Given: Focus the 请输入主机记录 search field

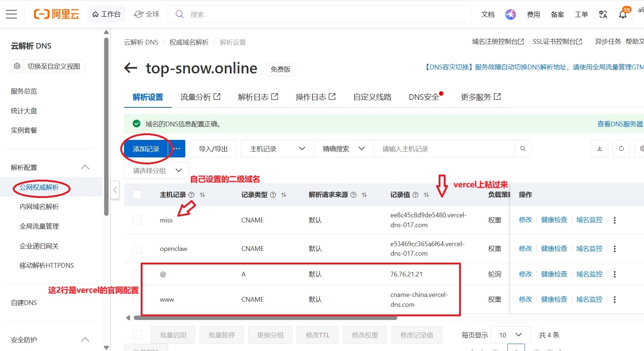Looking at the screenshot, I should point(444,149).
